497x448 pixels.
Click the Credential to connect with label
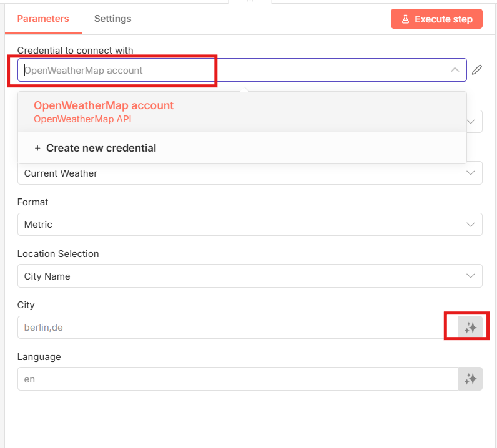(75, 51)
